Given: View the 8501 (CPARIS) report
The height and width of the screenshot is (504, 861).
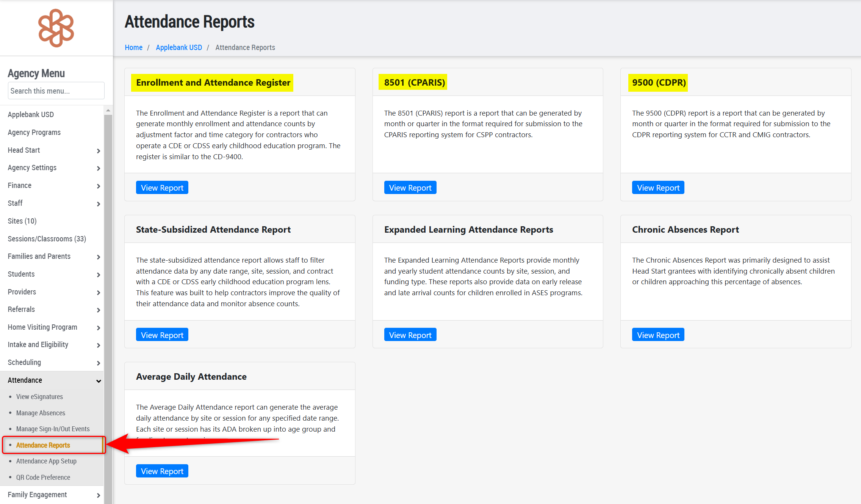Looking at the screenshot, I should point(410,188).
